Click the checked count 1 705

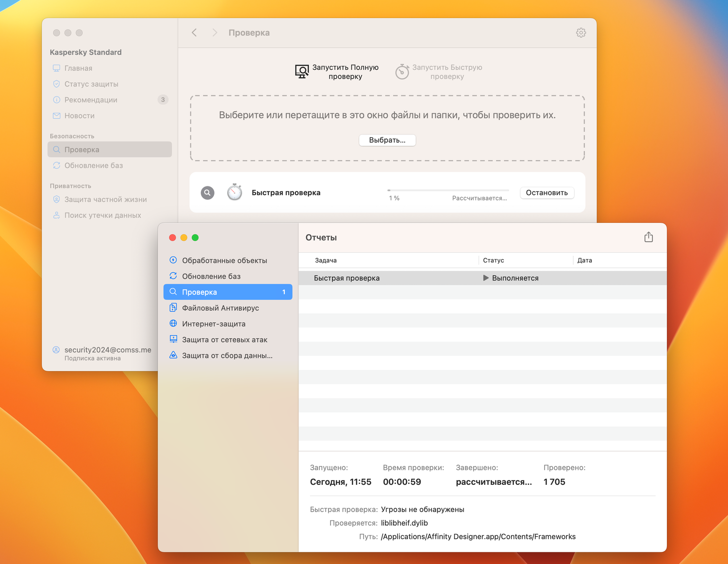point(554,482)
